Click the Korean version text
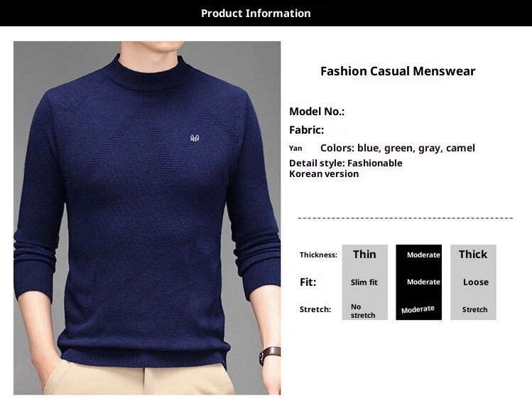The image size is (532, 401). [324, 174]
